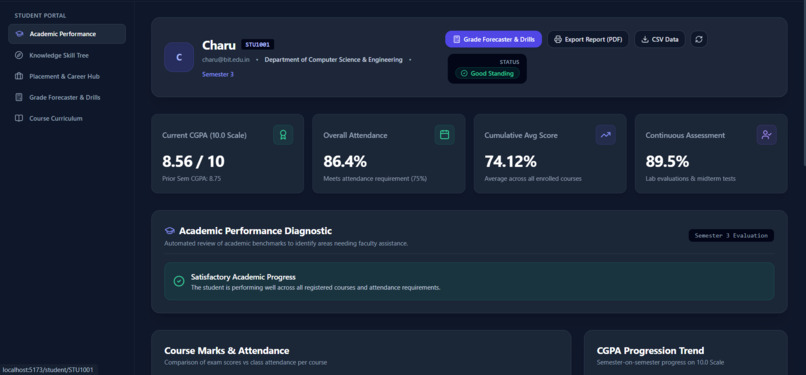
Task: Click the check circle icon in Satisfactory Academic Progress
Action: click(x=178, y=281)
